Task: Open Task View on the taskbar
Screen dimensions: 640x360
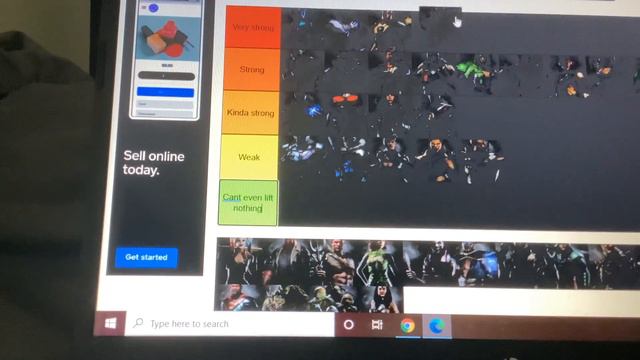Action: tap(377, 325)
